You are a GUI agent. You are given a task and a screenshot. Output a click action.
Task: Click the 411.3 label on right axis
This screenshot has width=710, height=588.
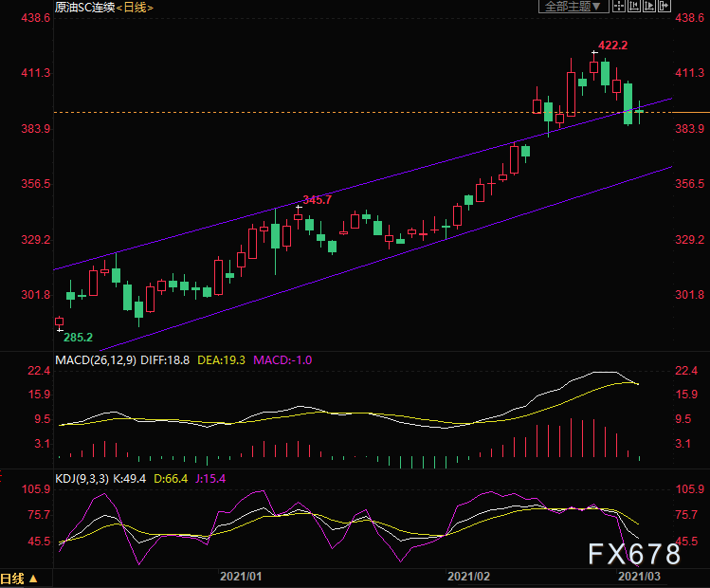coord(690,73)
